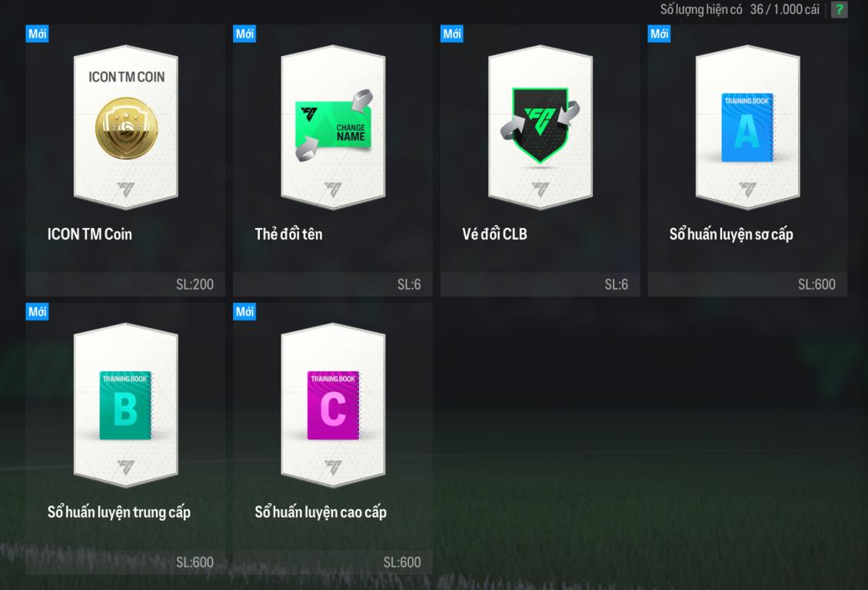Click the club transfer shield icon
868x590 pixels.
point(540,125)
